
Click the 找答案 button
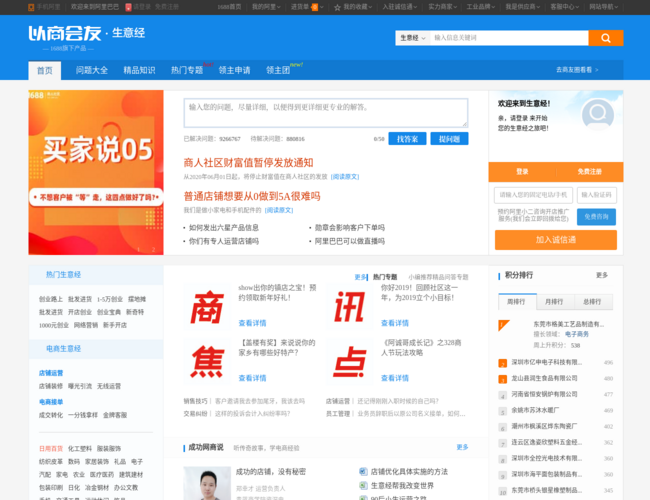tap(407, 139)
